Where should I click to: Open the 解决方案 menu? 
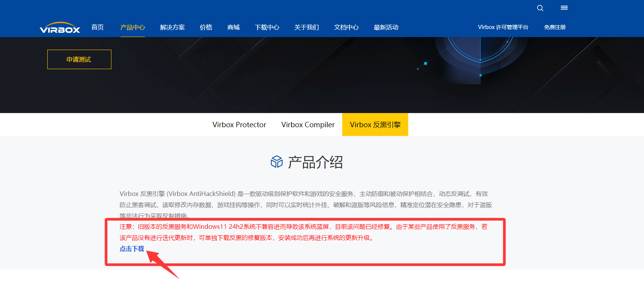[172, 28]
